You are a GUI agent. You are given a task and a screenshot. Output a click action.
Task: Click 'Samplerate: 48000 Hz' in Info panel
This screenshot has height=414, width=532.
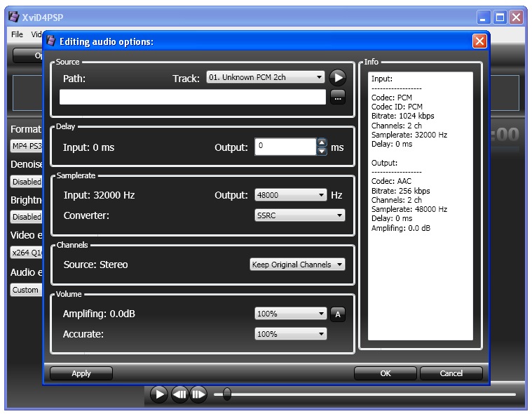point(409,209)
